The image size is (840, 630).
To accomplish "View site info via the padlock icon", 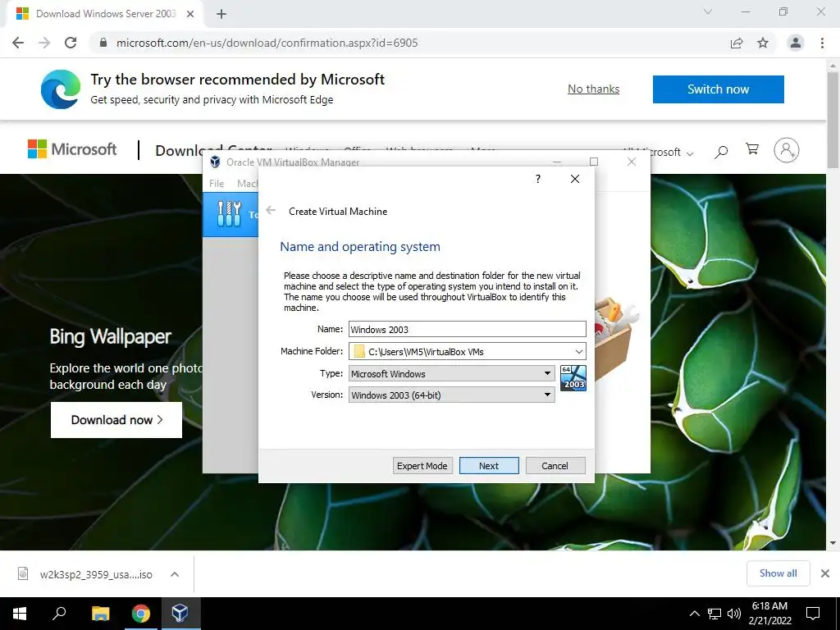I will pyautogui.click(x=103, y=43).
